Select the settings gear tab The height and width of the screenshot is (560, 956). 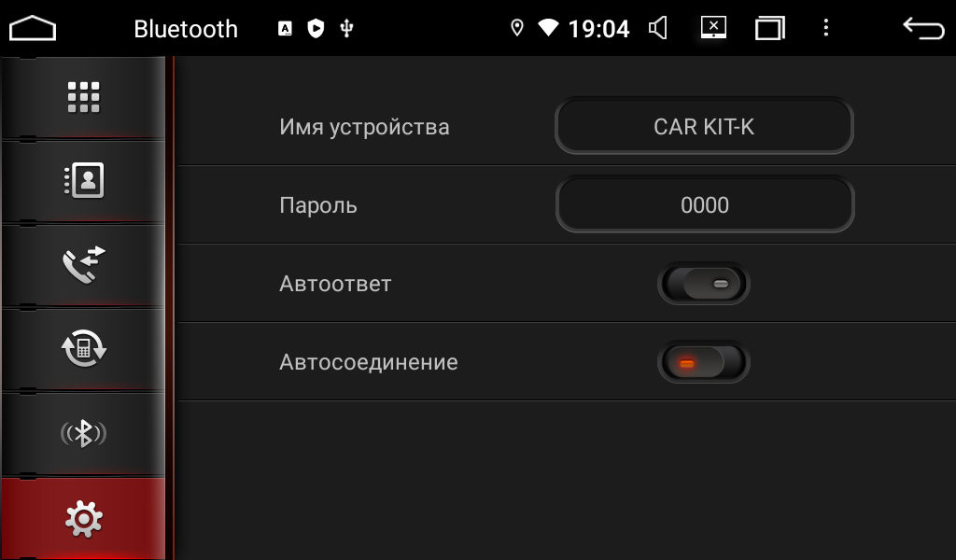pos(83,519)
